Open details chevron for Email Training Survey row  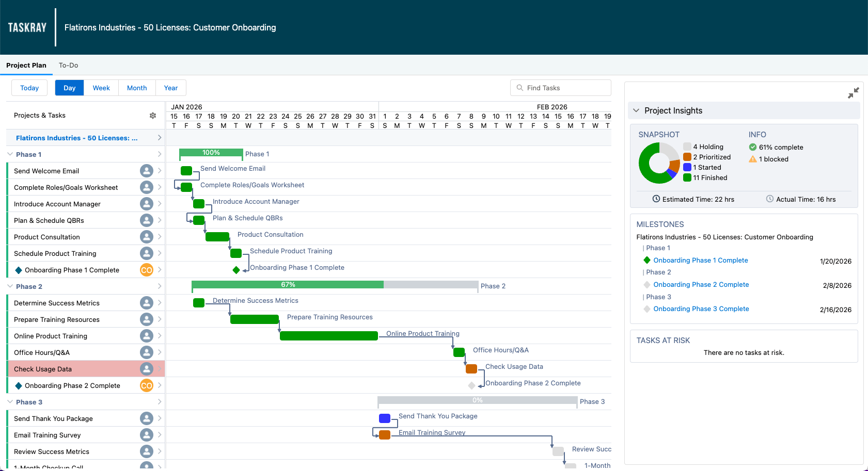click(160, 435)
